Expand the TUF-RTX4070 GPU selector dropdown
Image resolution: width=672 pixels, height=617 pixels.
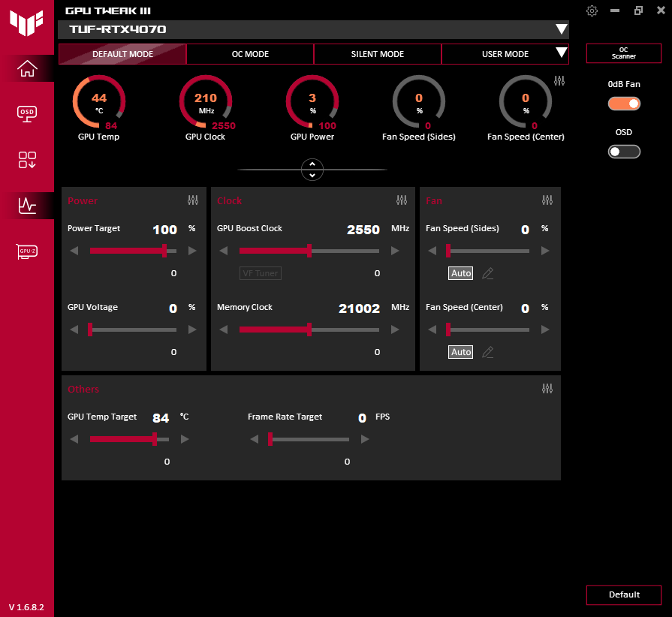[561, 29]
